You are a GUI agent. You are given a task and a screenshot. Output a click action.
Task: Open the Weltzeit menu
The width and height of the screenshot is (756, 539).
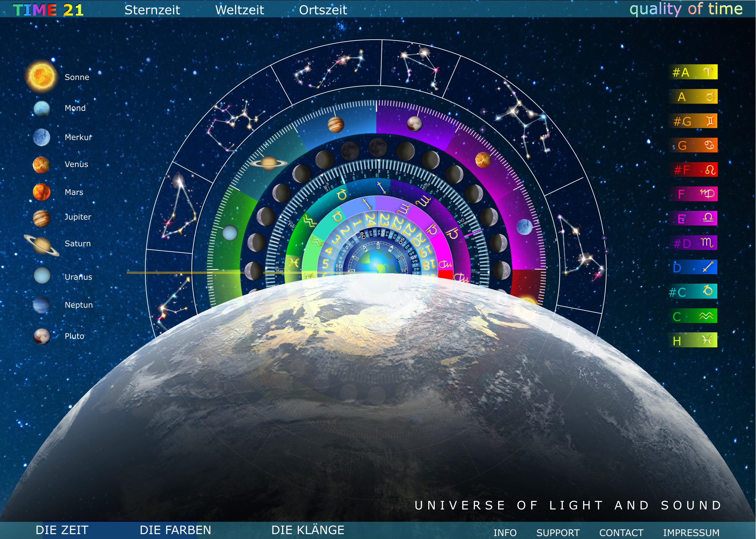coord(240,10)
